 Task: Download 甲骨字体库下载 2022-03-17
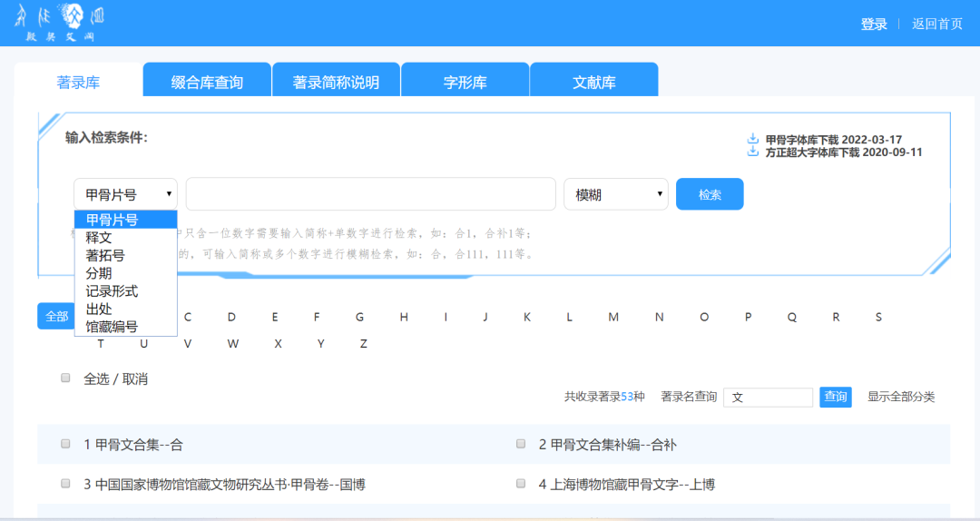pyautogui.click(x=834, y=140)
